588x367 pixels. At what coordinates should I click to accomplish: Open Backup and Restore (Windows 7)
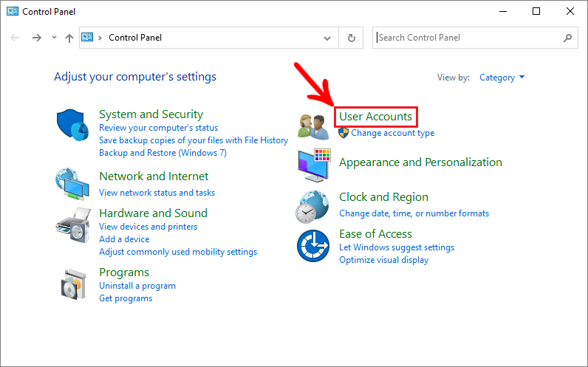(163, 153)
